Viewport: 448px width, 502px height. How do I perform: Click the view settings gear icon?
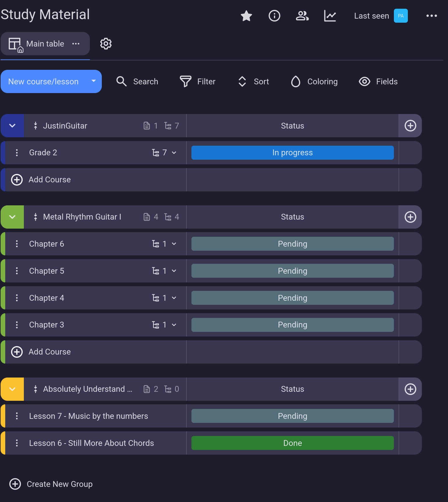tap(106, 44)
